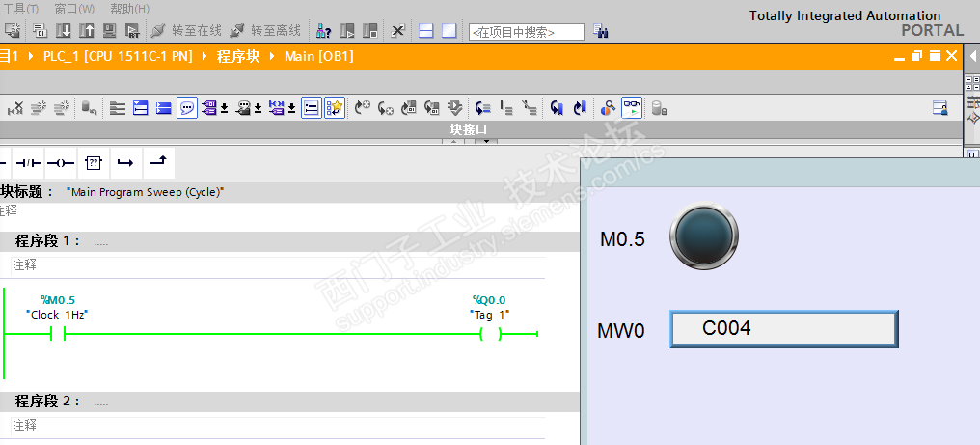
Task: Expand the breadcrumb arrow before PLC_1
Action: coord(31,56)
